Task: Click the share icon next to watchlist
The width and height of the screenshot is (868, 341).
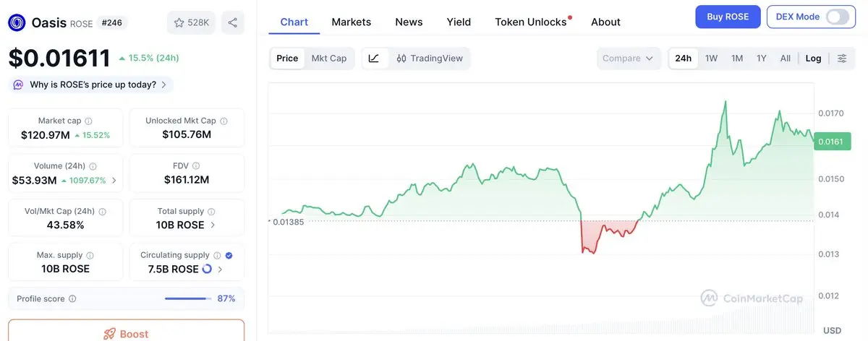Action: [233, 23]
